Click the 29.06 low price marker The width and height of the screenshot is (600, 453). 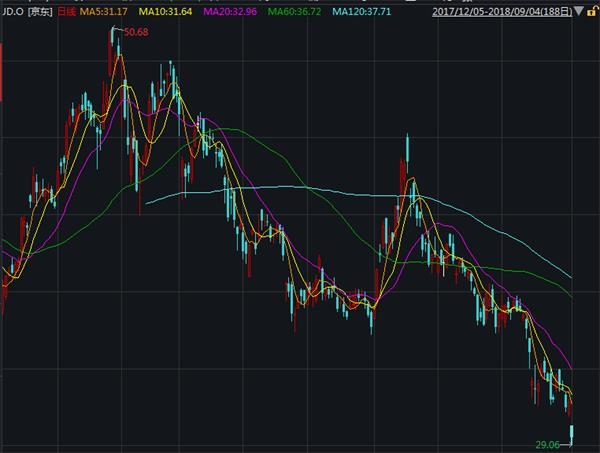[x=547, y=445]
